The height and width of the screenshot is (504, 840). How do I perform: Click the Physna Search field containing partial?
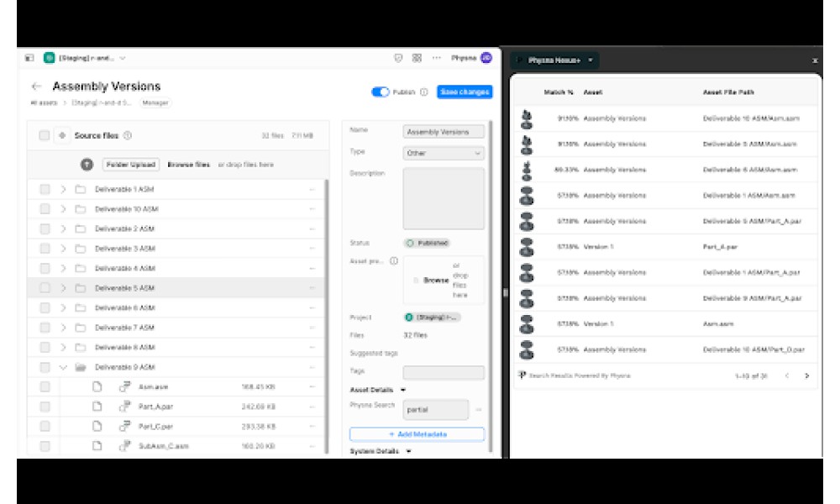pos(435,410)
